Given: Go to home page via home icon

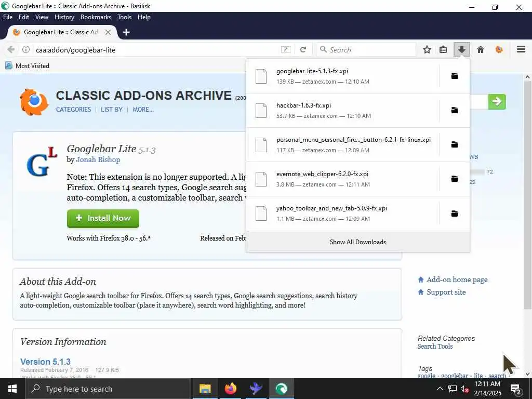Looking at the screenshot, I should 481,50.
